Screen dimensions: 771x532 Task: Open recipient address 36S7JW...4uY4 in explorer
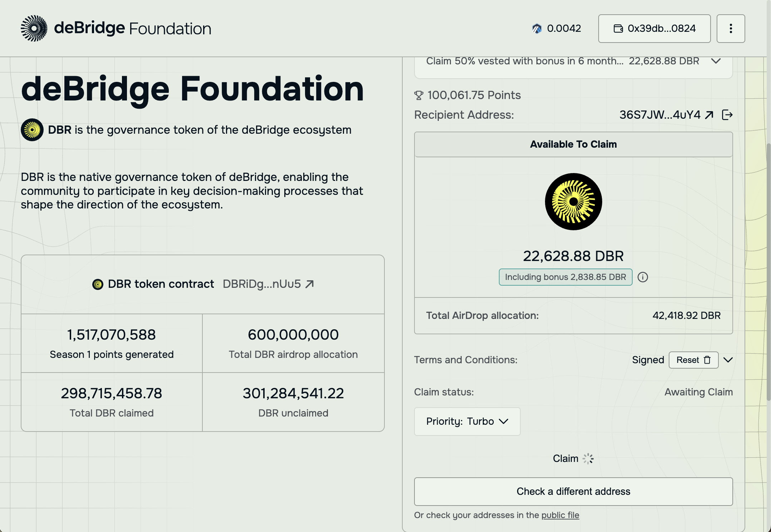pyautogui.click(x=660, y=115)
